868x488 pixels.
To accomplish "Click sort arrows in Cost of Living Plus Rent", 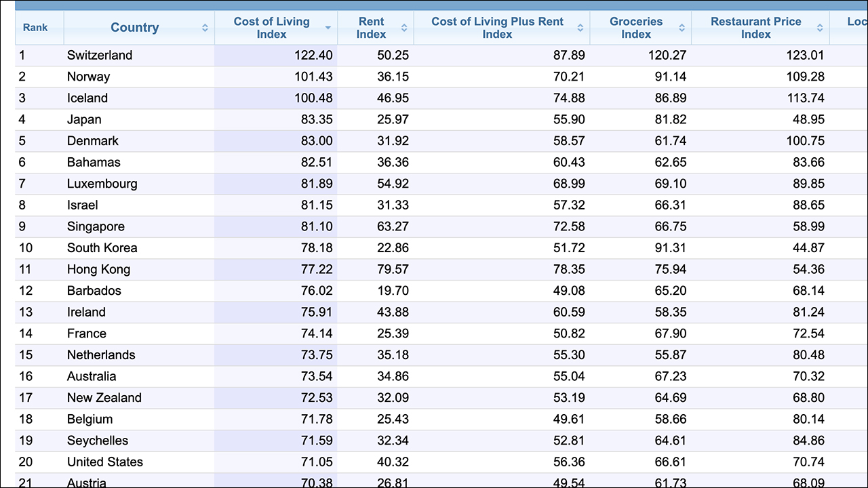I will (x=580, y=28).
